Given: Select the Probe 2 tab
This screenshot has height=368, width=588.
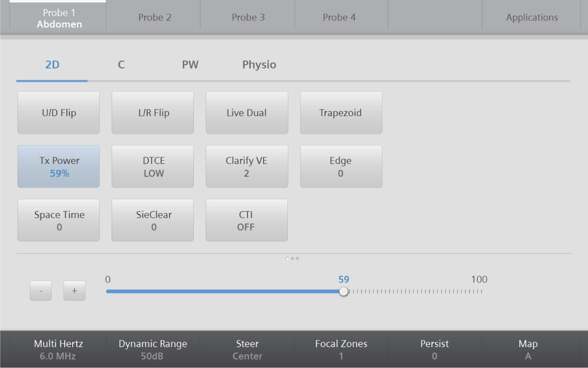Looking at the screenshot, I should tap(155, 17).
